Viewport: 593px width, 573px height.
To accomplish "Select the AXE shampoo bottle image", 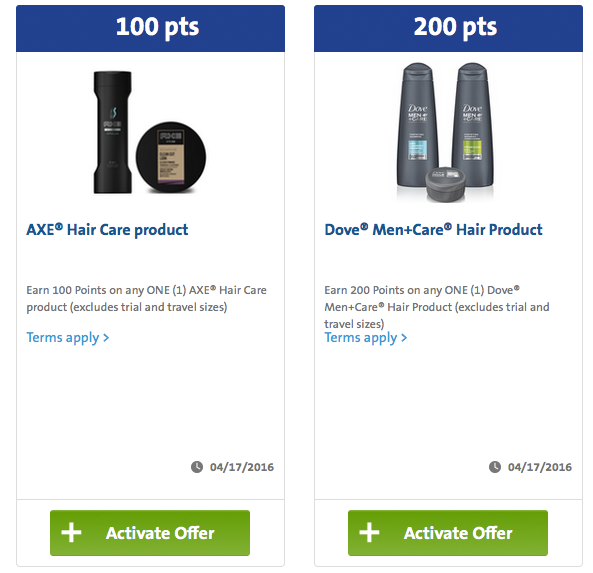I will [x=113, y=132].
